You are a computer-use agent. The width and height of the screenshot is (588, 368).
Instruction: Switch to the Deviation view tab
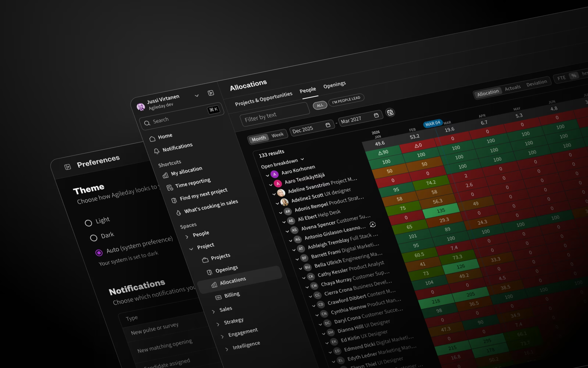click(x=537, y=83)
